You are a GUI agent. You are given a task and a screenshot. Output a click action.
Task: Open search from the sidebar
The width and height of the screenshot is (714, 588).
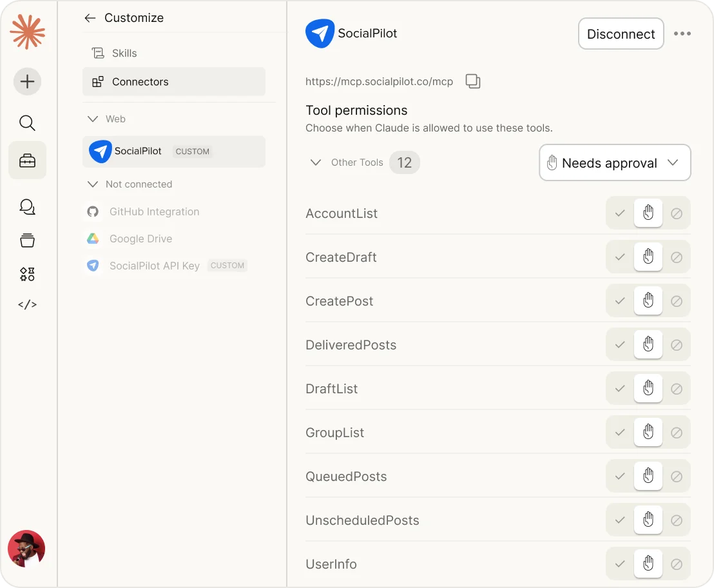(x=27, y=122)
